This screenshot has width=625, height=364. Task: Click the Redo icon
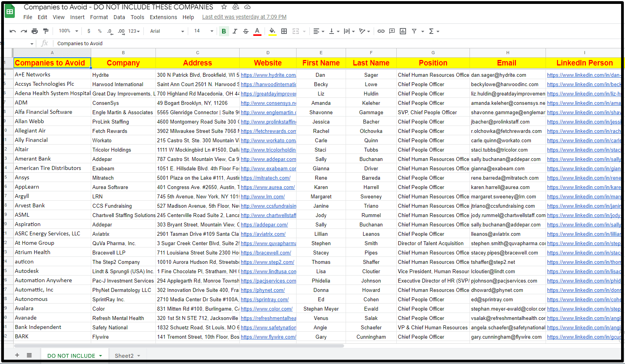pos(24,31)
